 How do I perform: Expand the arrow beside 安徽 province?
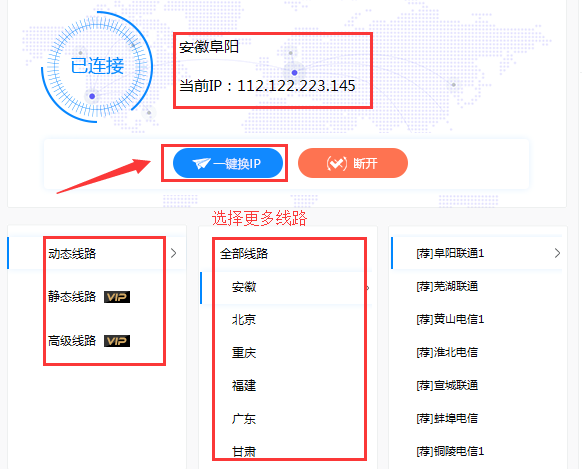[368, 288]
